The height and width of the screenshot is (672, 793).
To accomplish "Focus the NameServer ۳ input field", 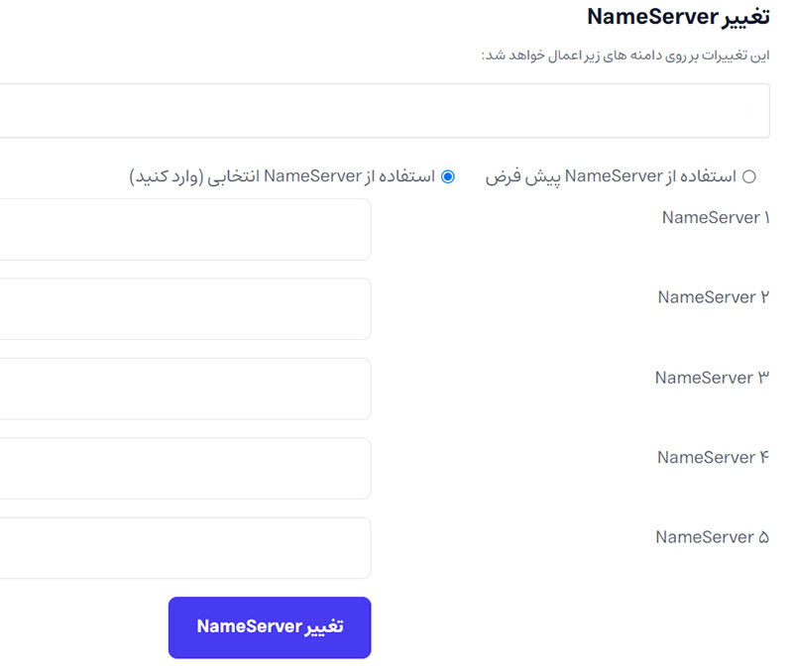I will coord(185,389).
